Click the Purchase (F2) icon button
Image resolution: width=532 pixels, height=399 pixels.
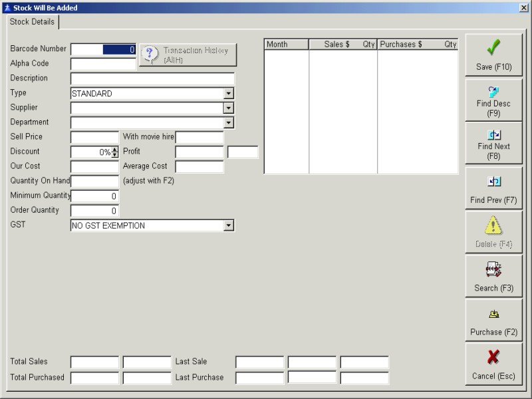493,315
